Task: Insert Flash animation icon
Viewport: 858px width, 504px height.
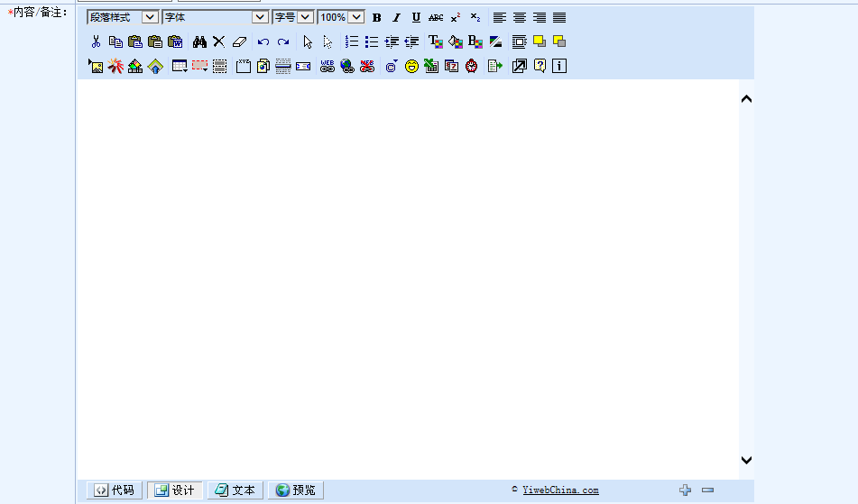Action: coord(115,66)
